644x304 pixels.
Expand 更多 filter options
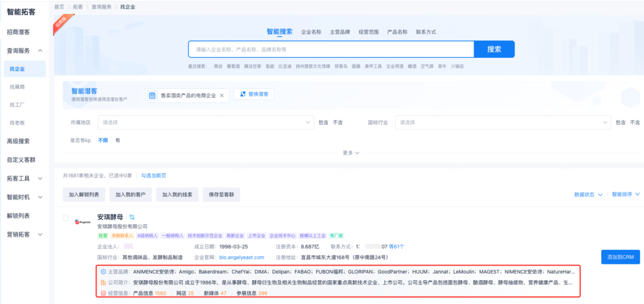351,152
